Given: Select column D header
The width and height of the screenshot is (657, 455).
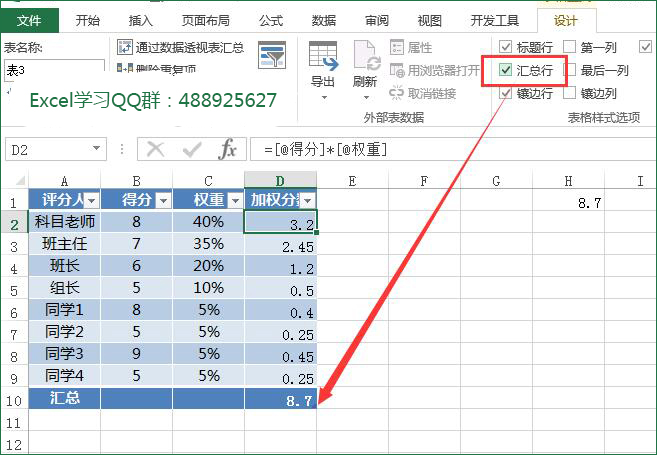Looking at the screenshot, I should click(x=280, y=181).
